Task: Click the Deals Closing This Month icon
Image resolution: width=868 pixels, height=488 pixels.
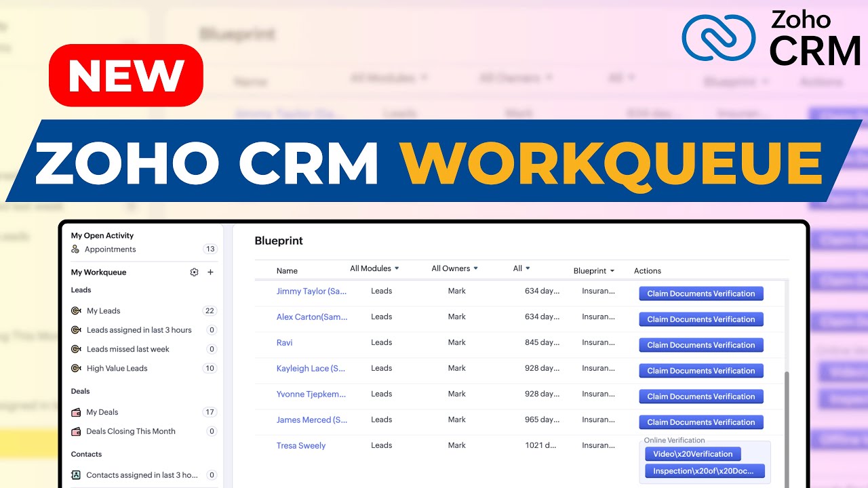Action: pos(76,431)
